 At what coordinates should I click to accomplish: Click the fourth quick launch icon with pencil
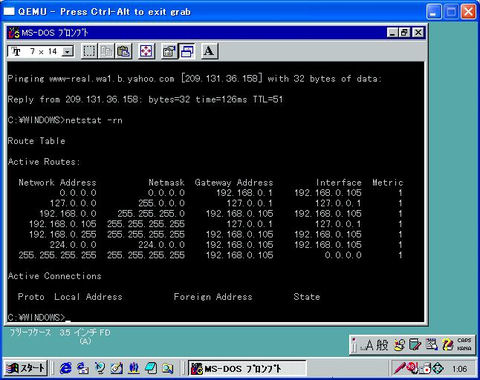117,368
